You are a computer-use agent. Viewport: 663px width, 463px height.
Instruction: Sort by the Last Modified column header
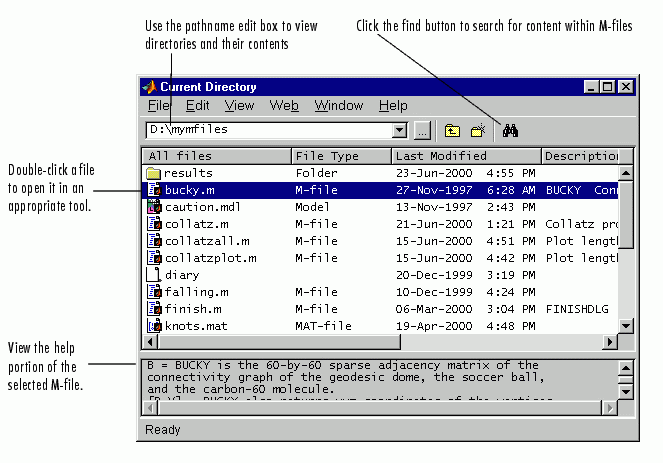pos(465,156)
